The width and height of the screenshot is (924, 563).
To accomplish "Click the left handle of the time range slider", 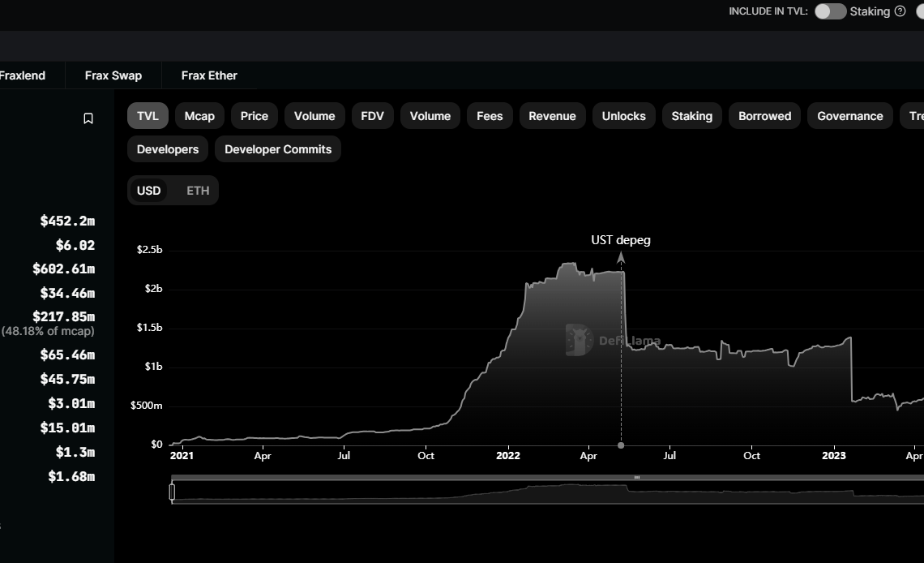I will [172, 492].
